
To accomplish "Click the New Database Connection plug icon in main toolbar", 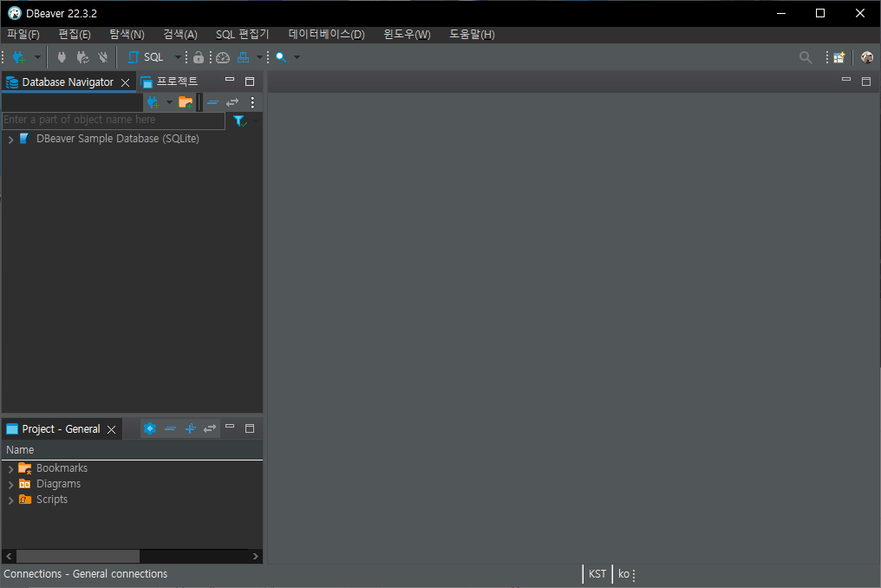I will click(x=19, y=57).
